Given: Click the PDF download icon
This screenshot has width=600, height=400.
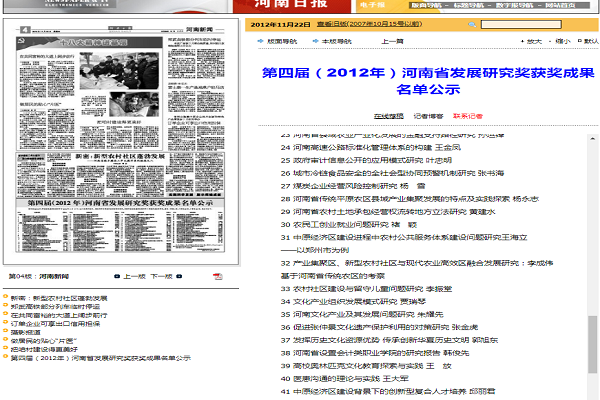Looking at the screenshot, I should (x=217, y=275).
